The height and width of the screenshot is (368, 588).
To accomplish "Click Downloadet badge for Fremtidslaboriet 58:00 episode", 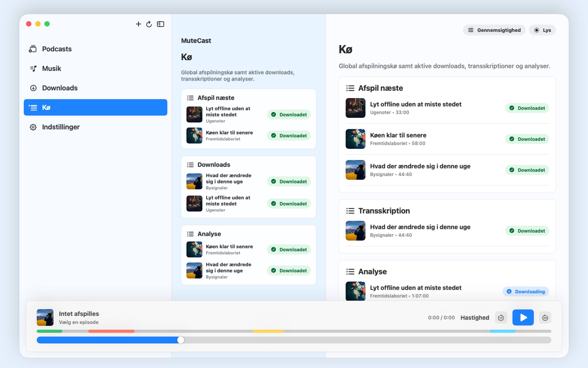I will (x=527, y=139).
